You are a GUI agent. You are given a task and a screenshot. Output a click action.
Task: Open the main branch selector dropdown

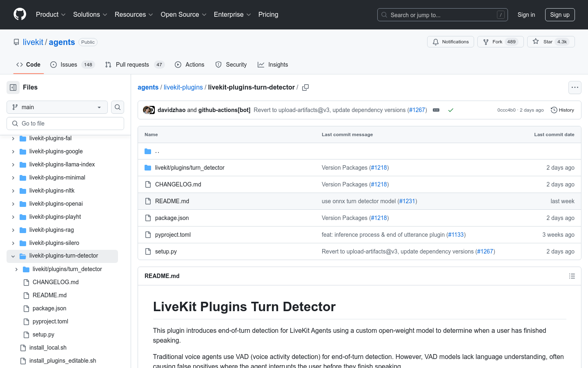pyautogui.click(x=57, y=107)
